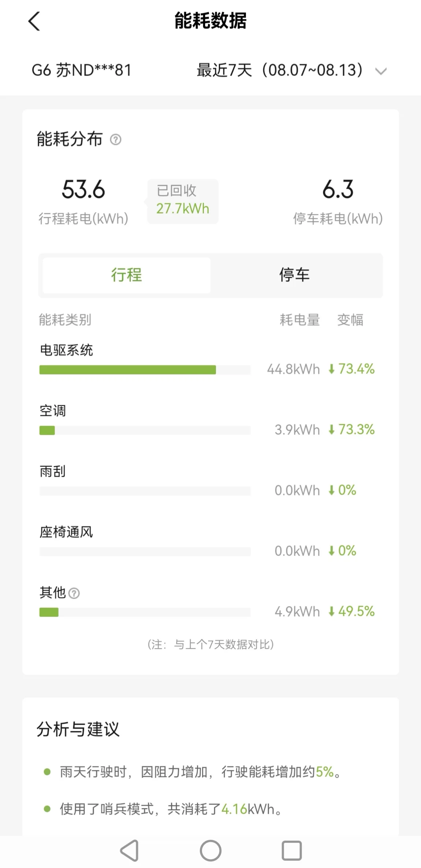
Task: Tap the back arrow at top left
Action: coord(34,21)
